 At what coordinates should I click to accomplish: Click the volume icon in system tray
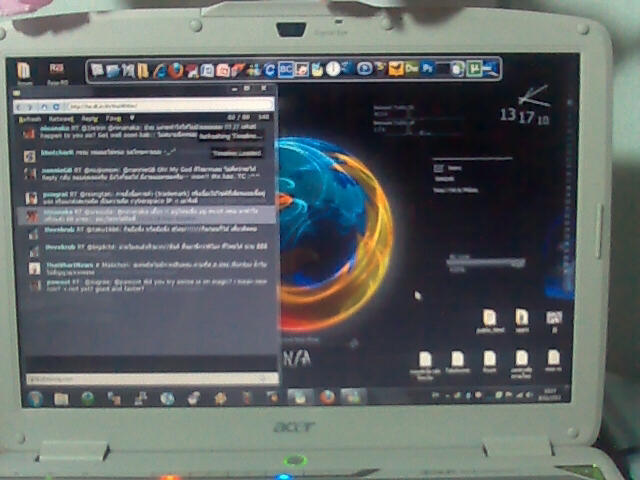(529, 395)
